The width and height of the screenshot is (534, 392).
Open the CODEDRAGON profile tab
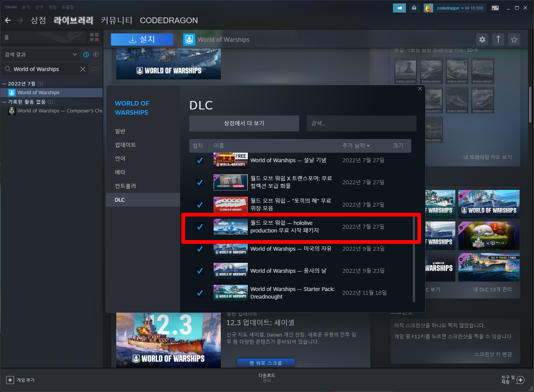pos(169,21)
